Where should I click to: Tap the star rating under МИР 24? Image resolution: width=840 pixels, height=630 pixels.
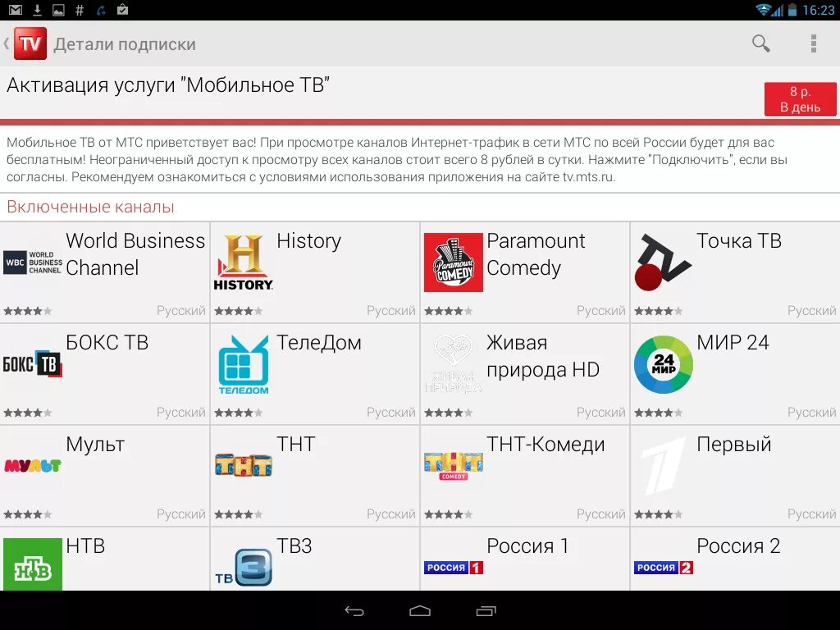pyautogui.click(x=659, y=413)
